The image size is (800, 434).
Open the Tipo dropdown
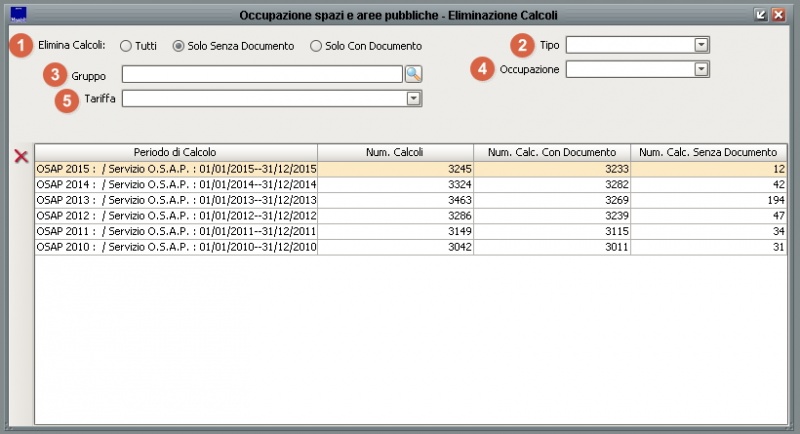click(x=702, y=45)
